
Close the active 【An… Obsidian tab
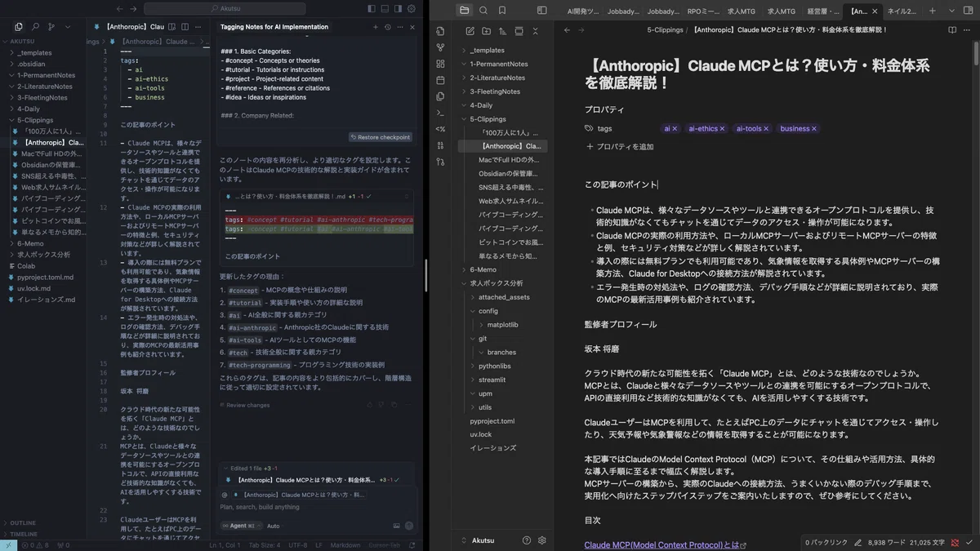click(875, 11)
